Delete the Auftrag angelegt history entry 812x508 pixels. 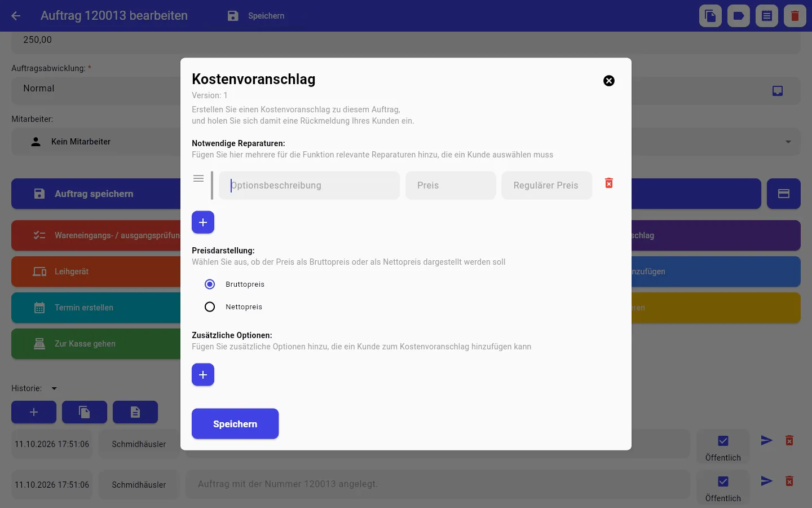tap(789, 481)
